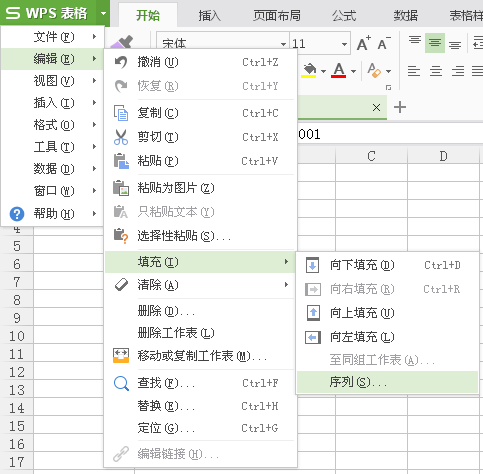Switch to the 数据 ribbon tab

pos(406,15)
